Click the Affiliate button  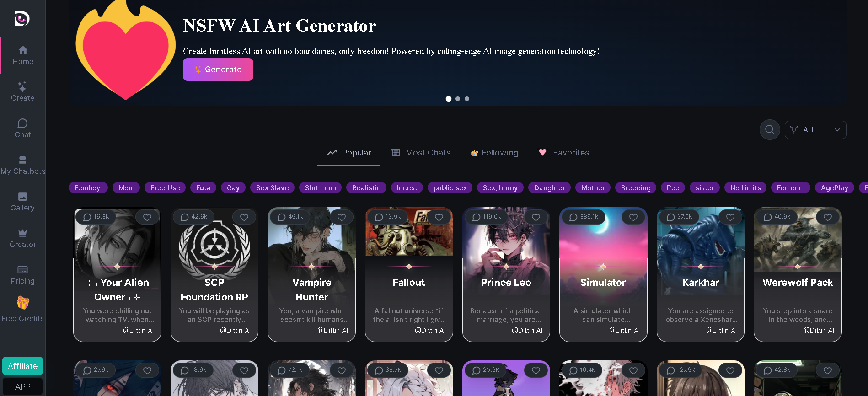point(23,366)
